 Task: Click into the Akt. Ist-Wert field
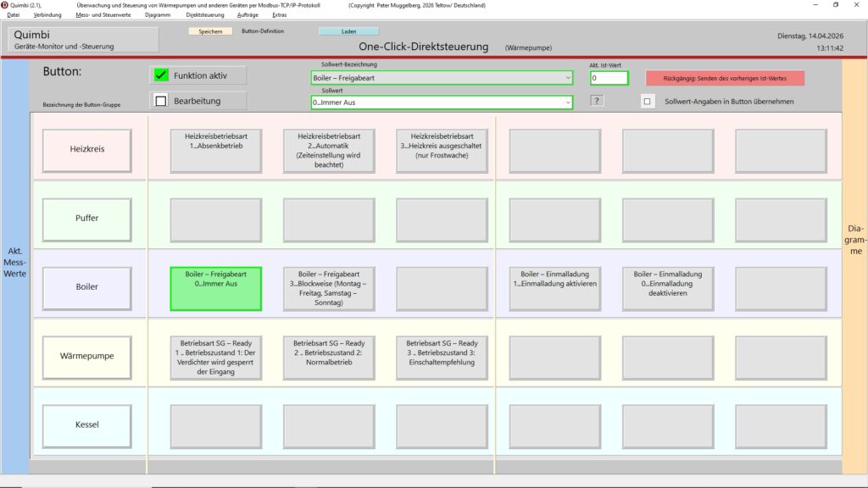pos(609,78)
